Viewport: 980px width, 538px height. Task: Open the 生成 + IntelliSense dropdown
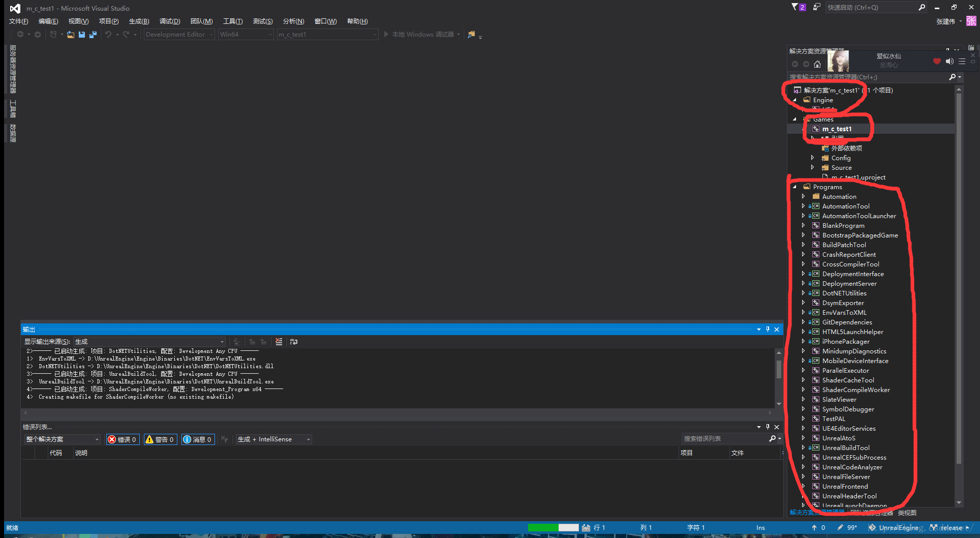click(273, 439)
